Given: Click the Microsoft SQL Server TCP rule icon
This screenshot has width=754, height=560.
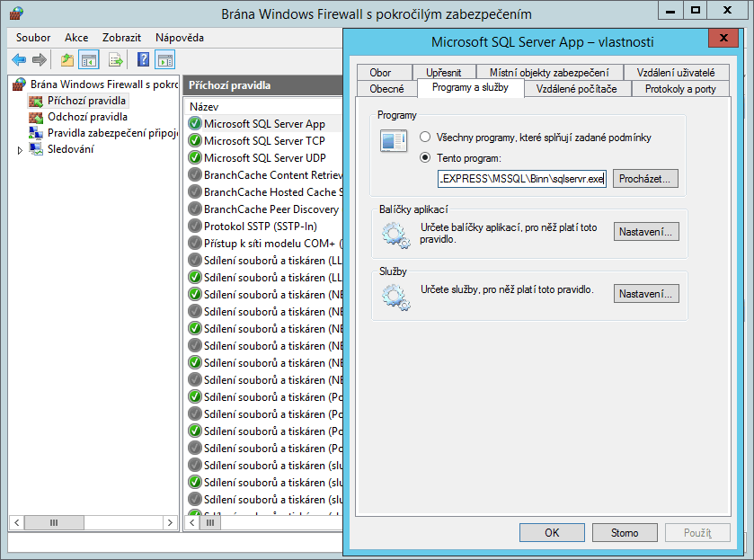Looking at the screenshot, I should [195, 140].
